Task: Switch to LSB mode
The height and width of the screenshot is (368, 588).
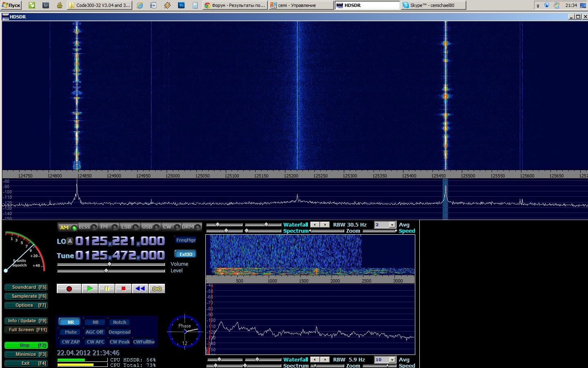Action: pyautogui.click(x=130, y=227)
